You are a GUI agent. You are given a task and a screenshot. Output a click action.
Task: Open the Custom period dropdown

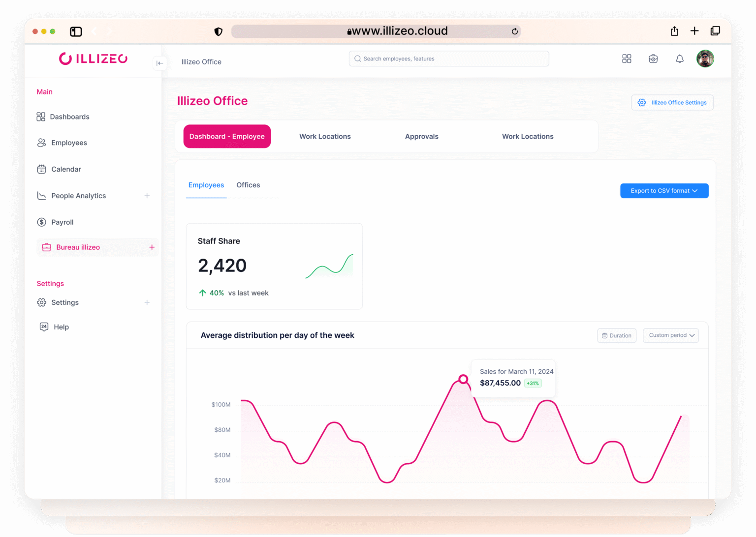(671, 335)
